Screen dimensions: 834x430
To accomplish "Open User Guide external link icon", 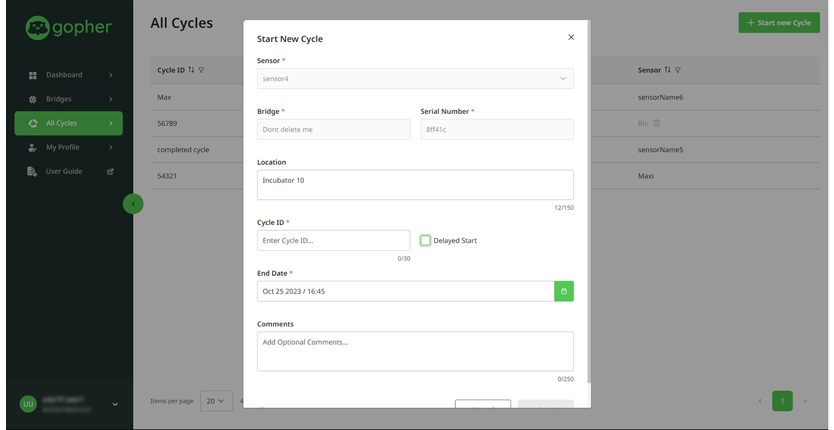I will coord(110,172).
